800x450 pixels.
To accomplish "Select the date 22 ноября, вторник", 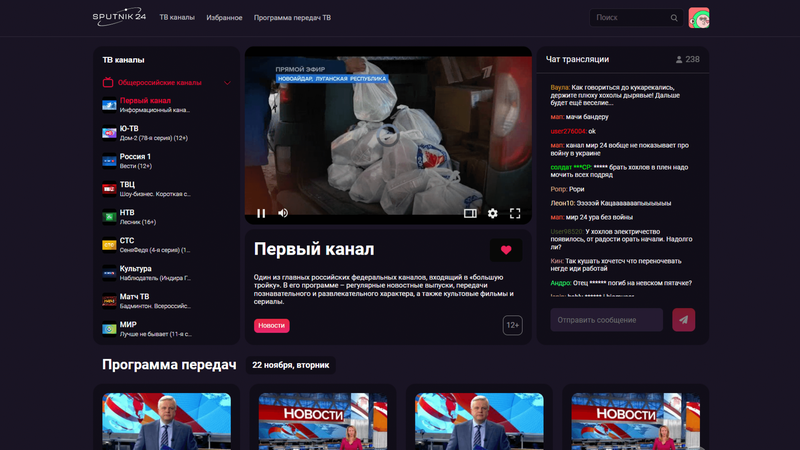I will click(x=291, y=366).
